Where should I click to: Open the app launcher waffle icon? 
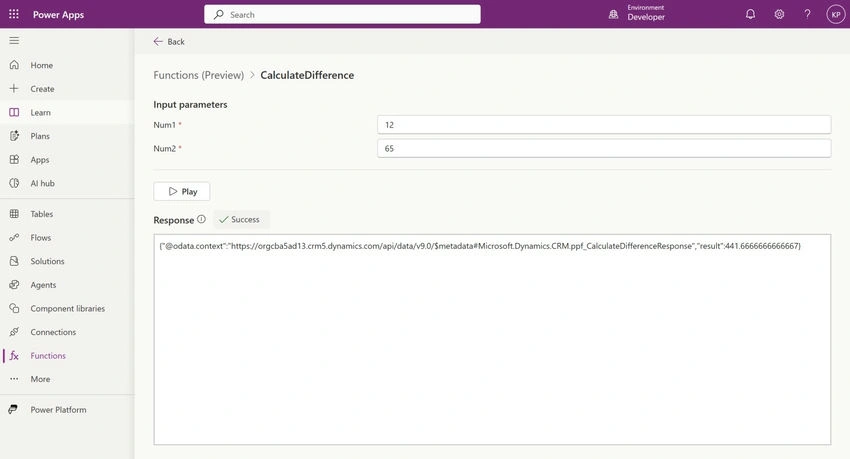pos(14,14)
